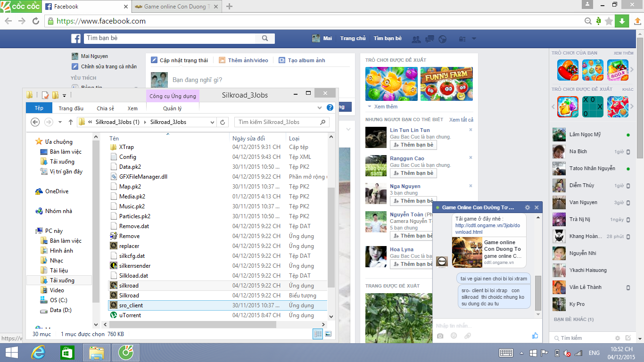This screenshot has height=362, width=644.
Task: Open the 'Chia sẻ' ribbon tab
Action: coord(106,108)
